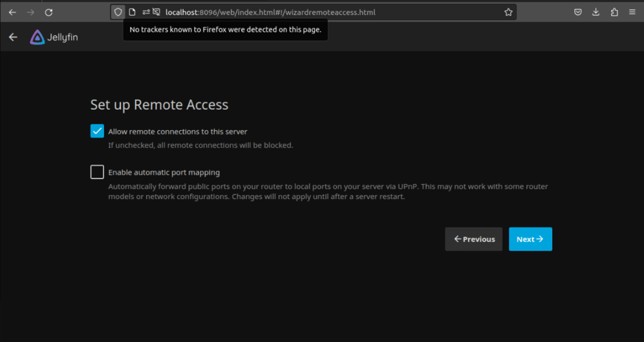
Task: Click the tracking protection shield icon
Action: 118,12
